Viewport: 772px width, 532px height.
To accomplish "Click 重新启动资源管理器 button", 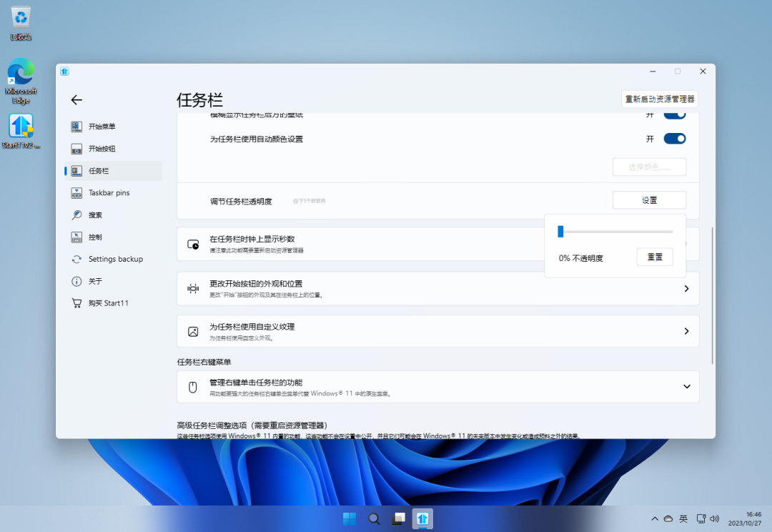I will (x=659, y=99).
